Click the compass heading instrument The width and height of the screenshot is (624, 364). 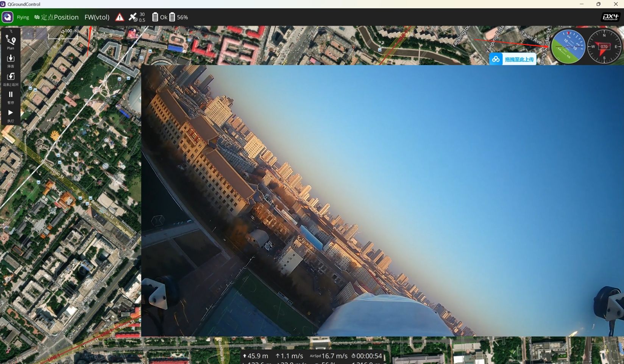[x=604, y=47]
